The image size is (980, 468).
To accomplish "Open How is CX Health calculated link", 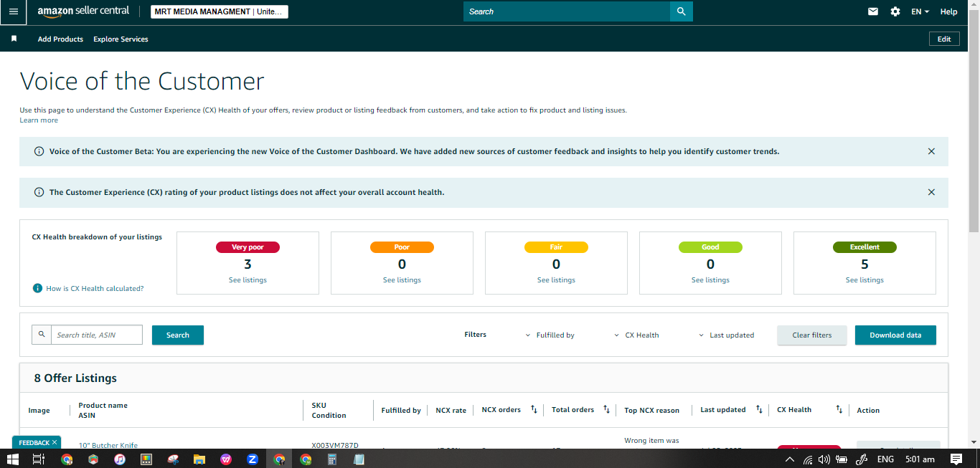I will click(x=95, y=288).
